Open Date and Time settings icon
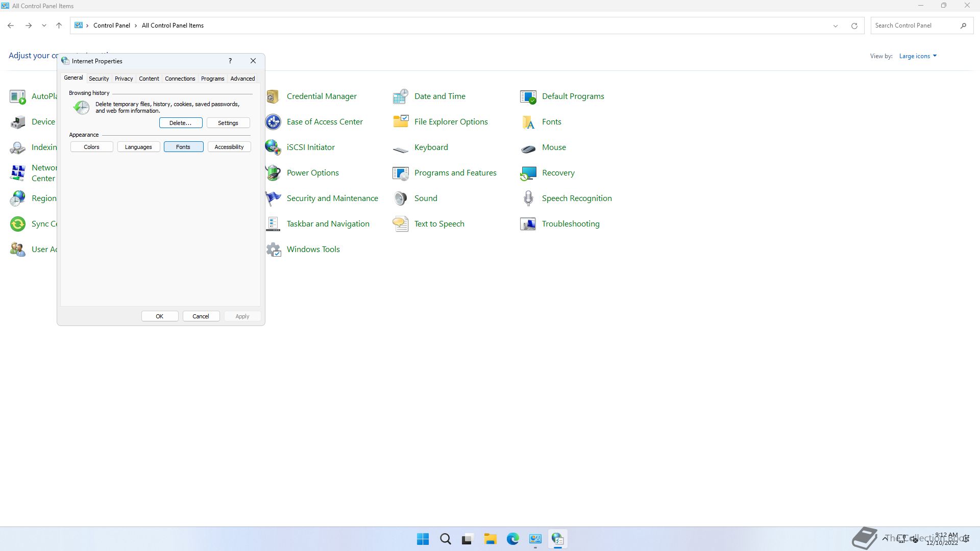The width and height of the screenshot is (980, 551). click(401, 96)
